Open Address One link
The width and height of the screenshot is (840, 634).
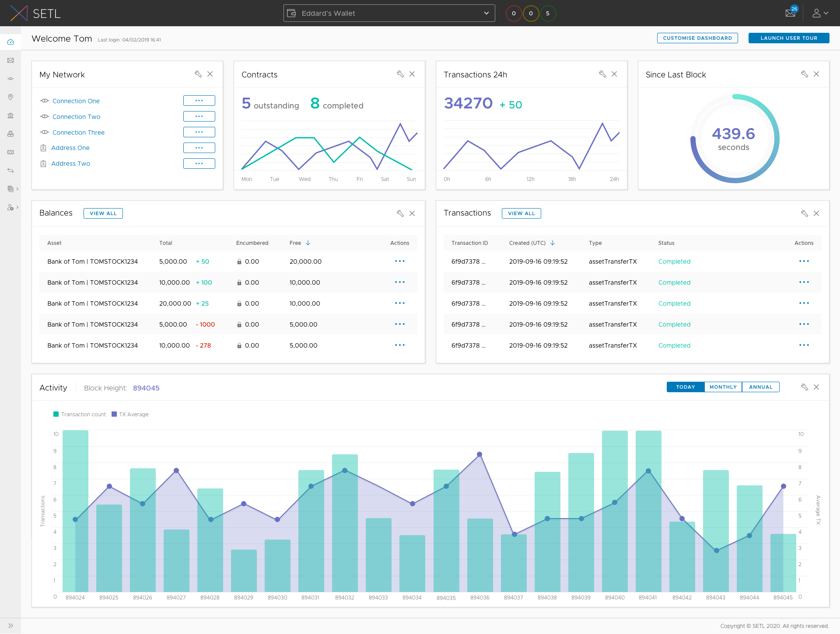pos(70,148)
